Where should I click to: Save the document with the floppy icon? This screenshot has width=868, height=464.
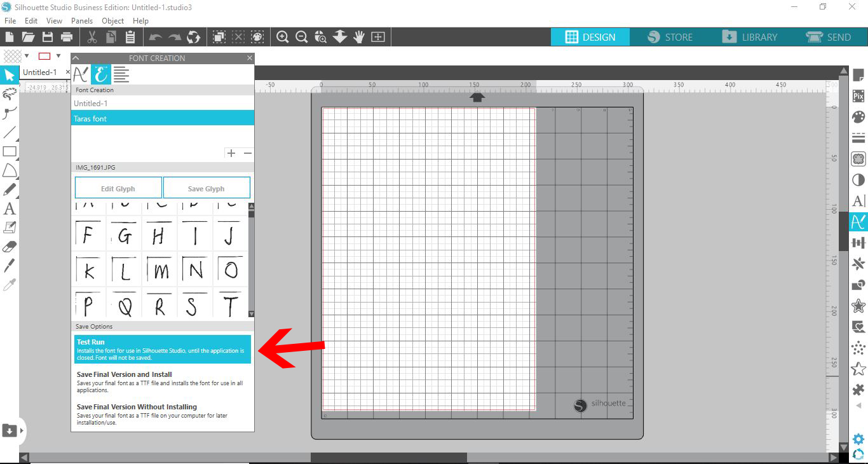click(48, 37)
